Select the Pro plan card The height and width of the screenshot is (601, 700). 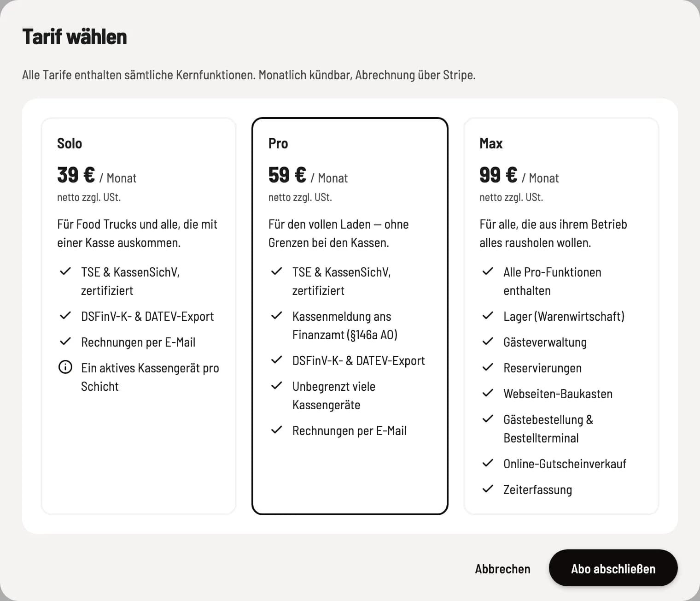click(350, 316)
